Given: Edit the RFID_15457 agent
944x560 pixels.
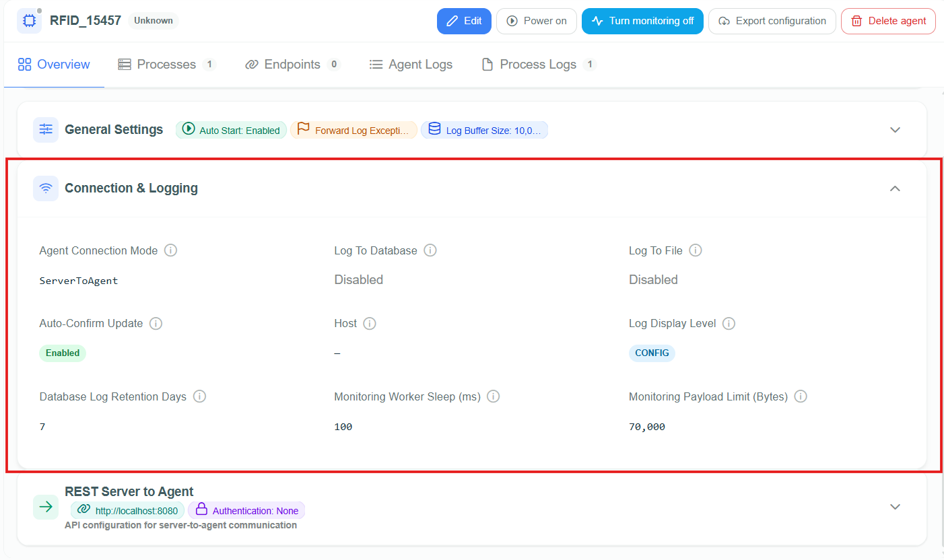Looking at the screenshot, I should [464, 21].
